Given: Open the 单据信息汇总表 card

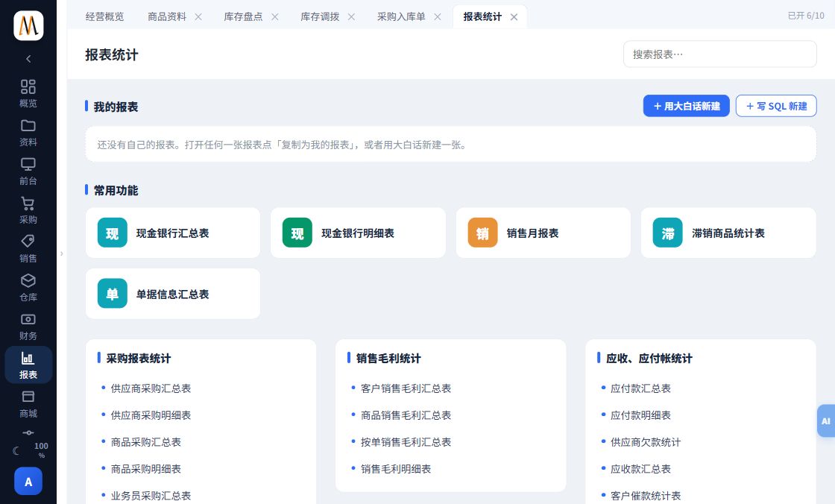Looking at the screenshot, I should (173, 294).
